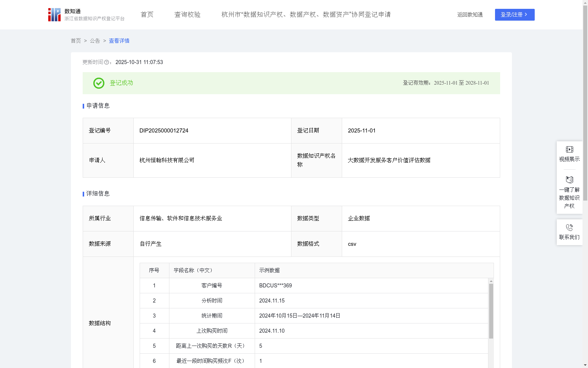Open 查询校验 navigation item

pyautogui.click(x=187, y=15)
